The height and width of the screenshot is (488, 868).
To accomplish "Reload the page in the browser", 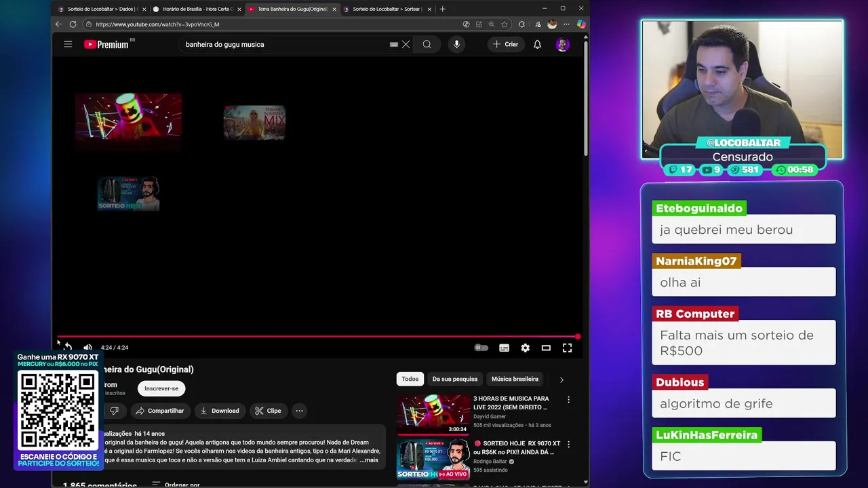I will 73,24.
